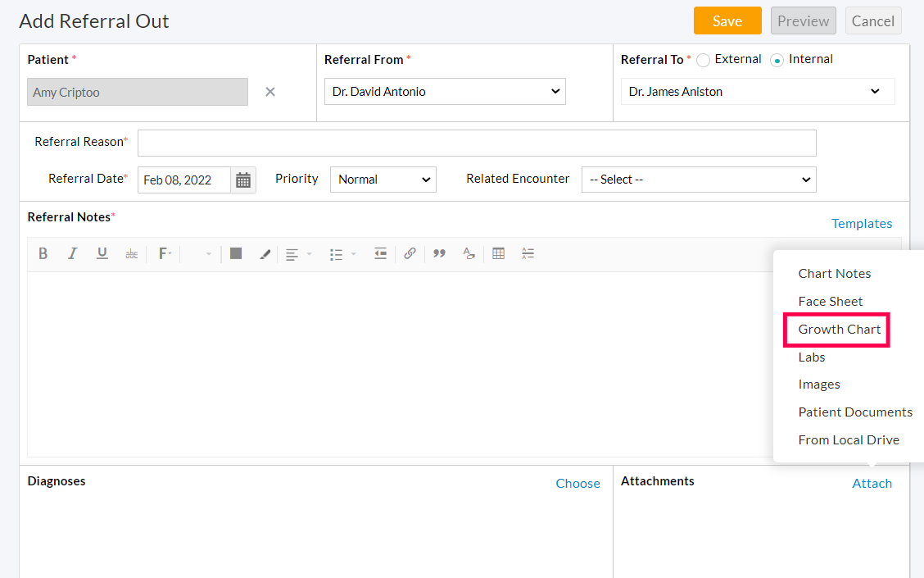Screen dimensions: 924x578
Task: Remove Amy Criptoo from the Patient field
Action: click(x=270, y=91)
